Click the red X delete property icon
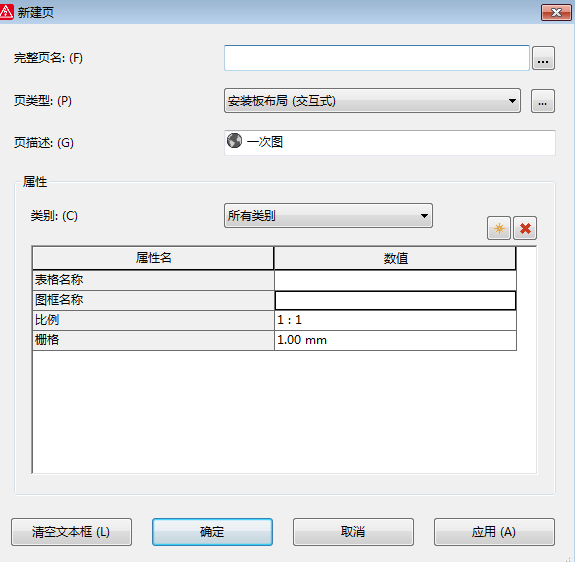Screen dimensions: 575x562 click(x=525, y=228)
